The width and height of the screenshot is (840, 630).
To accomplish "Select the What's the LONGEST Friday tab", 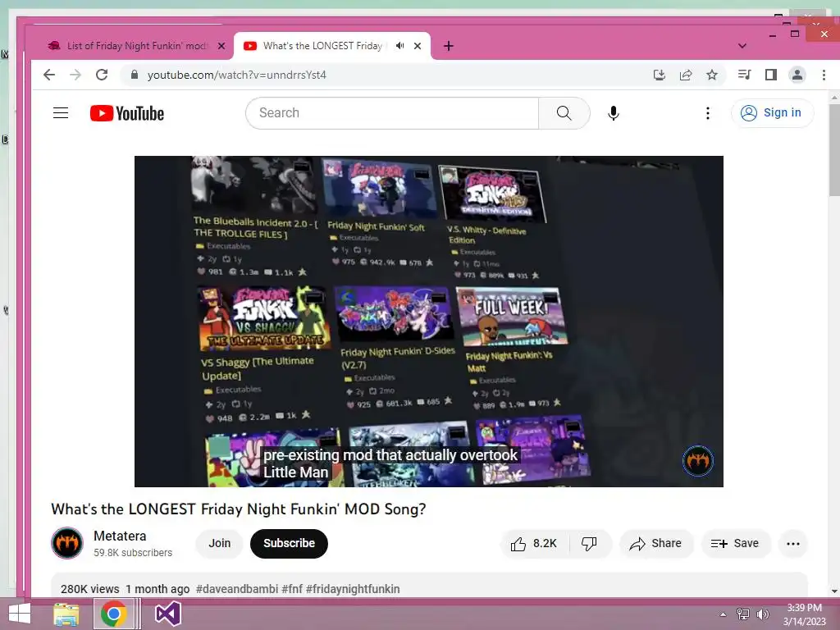I will [322, 46].
